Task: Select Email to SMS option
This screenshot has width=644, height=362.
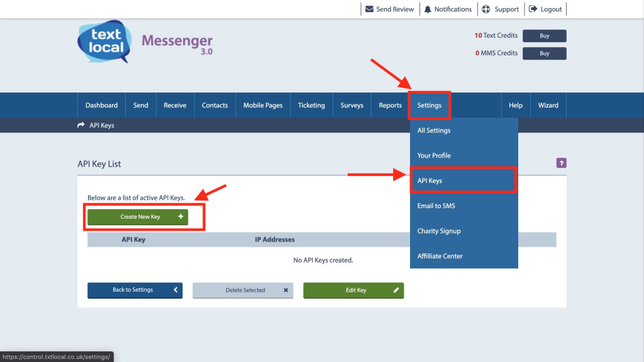Action: point(464,206)
